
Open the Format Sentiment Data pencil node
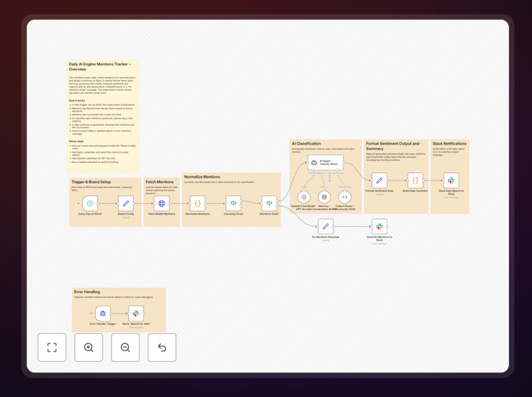379,181
